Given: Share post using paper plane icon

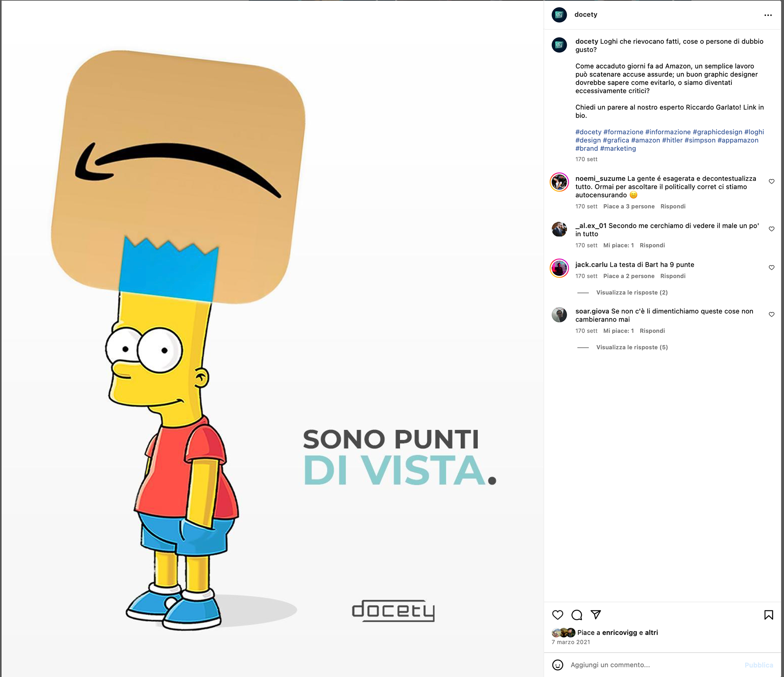Looking at the screenshot, I should [596, 615].
